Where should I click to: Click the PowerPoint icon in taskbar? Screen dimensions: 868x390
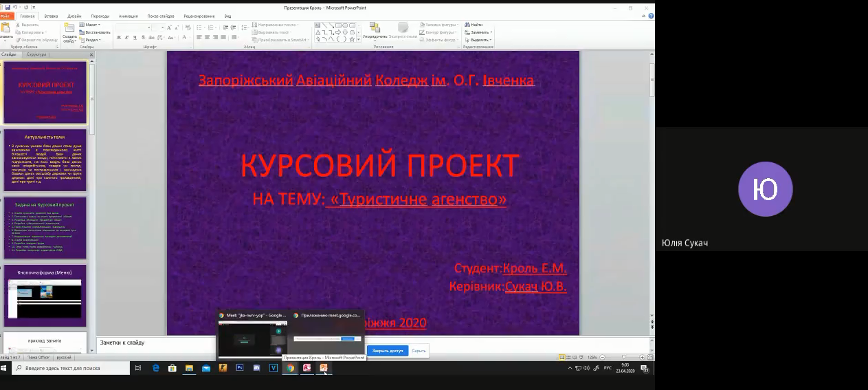(324, 368)
